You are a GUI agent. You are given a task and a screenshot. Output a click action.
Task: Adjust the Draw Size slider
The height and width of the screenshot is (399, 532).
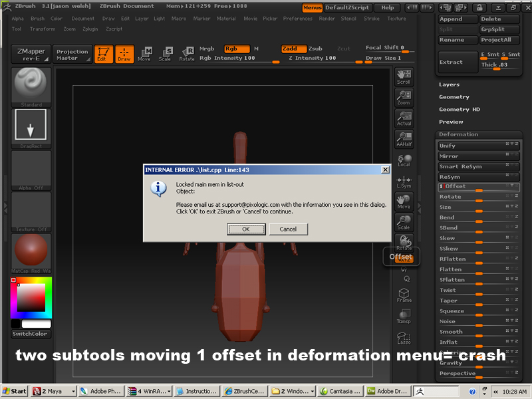[x=390, y=59]
